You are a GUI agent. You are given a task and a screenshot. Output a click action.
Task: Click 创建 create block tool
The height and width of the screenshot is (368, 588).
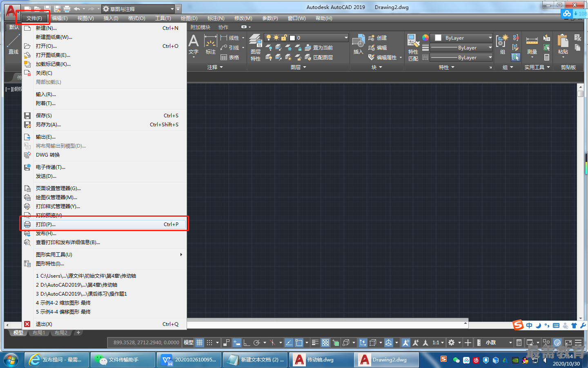[377, 38]
